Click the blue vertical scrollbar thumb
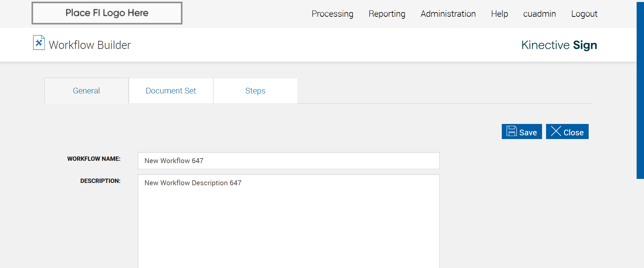 coord(640,90)
